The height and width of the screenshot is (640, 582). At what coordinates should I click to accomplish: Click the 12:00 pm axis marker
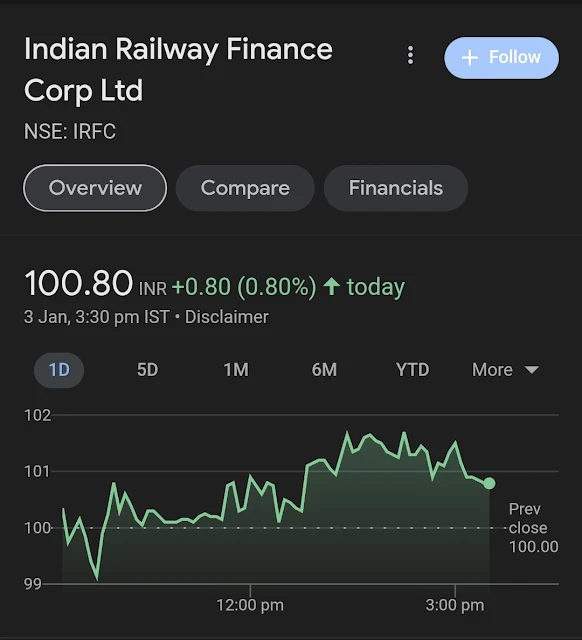point(250,605)
